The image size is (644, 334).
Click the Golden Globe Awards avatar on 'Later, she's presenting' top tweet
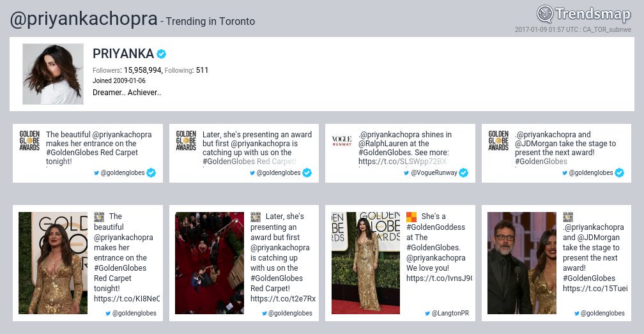click(x=186, y=140)
